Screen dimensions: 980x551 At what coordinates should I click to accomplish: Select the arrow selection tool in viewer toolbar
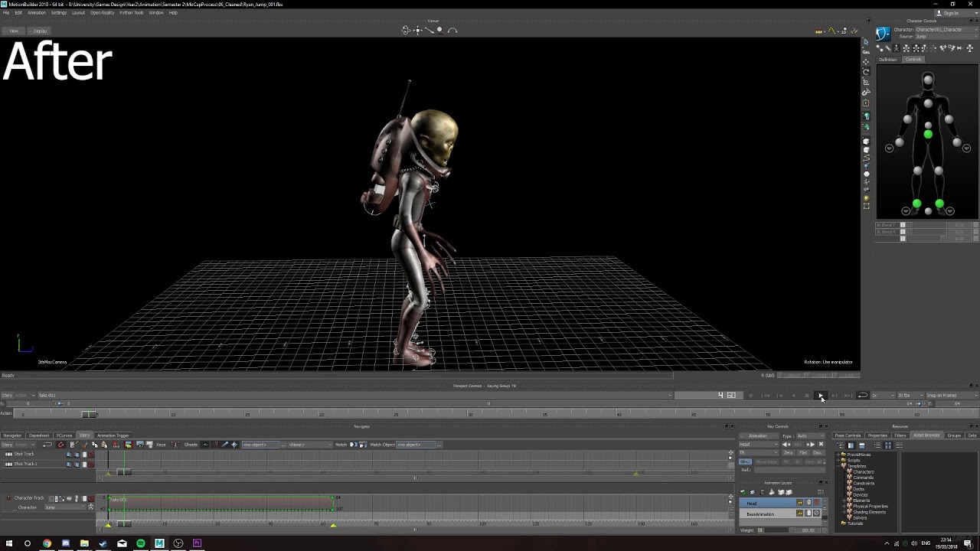point(866,42)
